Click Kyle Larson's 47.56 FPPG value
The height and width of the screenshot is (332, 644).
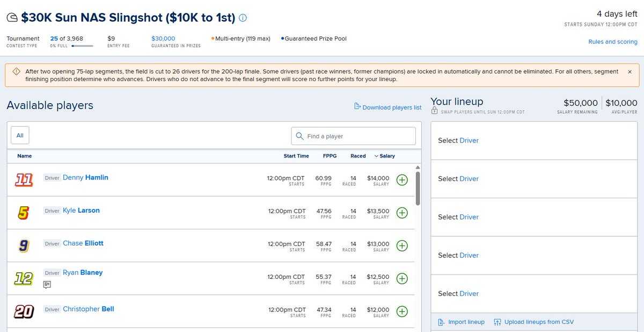[x=324, y=211]
